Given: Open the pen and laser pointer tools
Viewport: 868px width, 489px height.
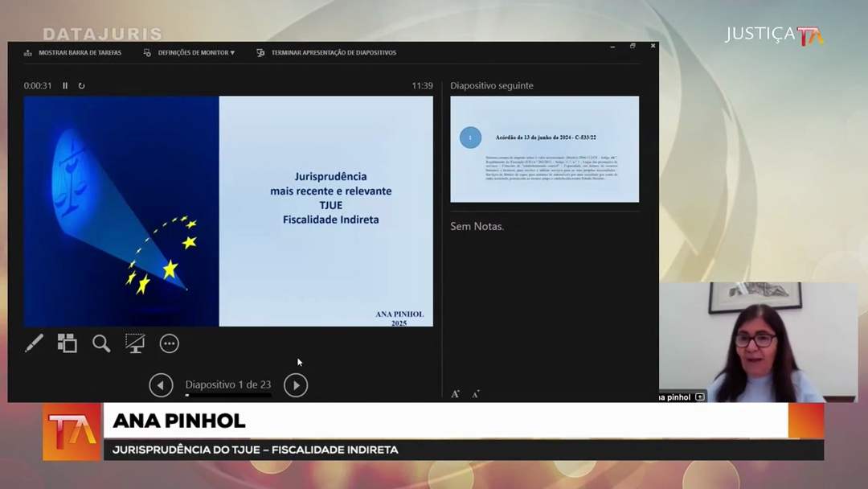Looking at the screenshot, I should (34, 343).
